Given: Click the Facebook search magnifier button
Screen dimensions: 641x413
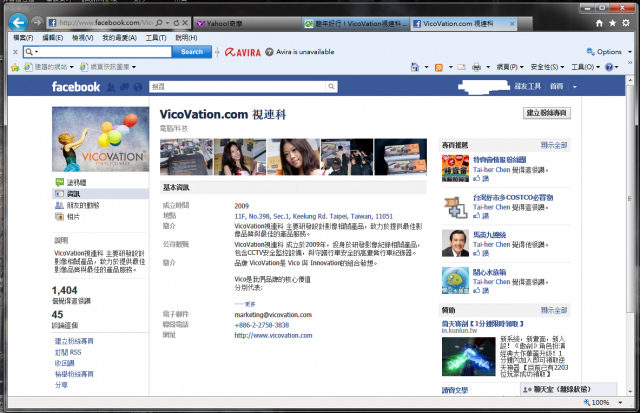Looking at the screenshot, I should point(331,86).
